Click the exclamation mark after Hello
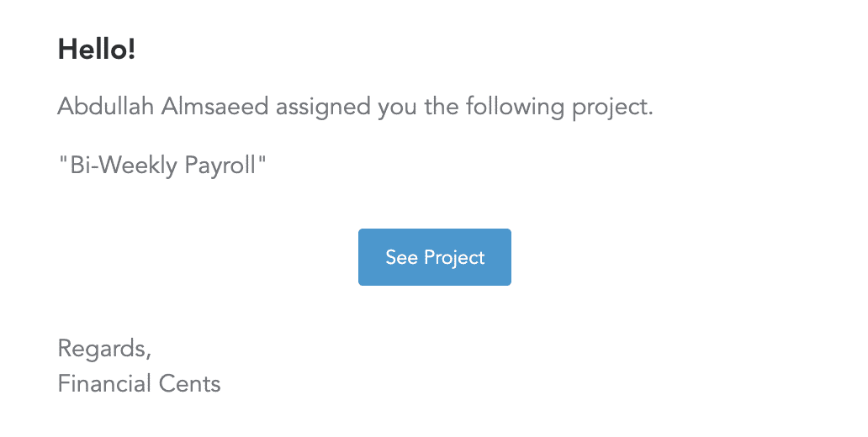The height and width of the screenshot is (437, 868). coord(130,50)
